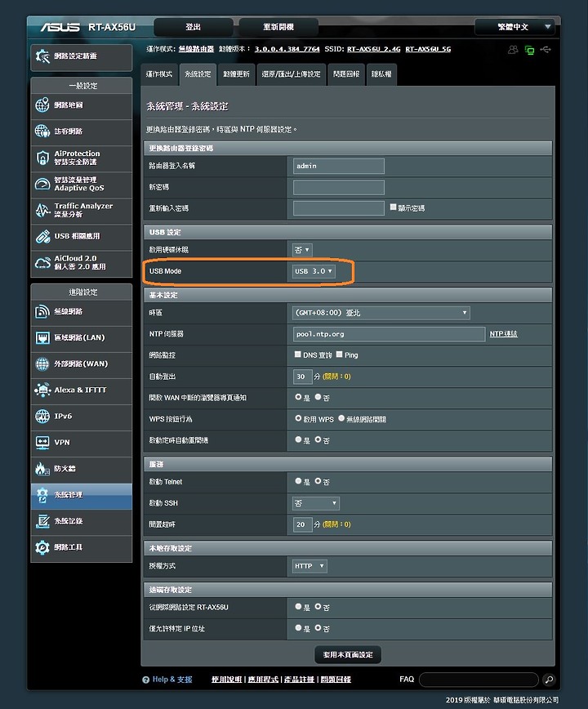The height and width of the screenshot is (709, 588).
Task: Open the firmware version 3.0.0.4.384_7764 link
Action: [287, 49]
